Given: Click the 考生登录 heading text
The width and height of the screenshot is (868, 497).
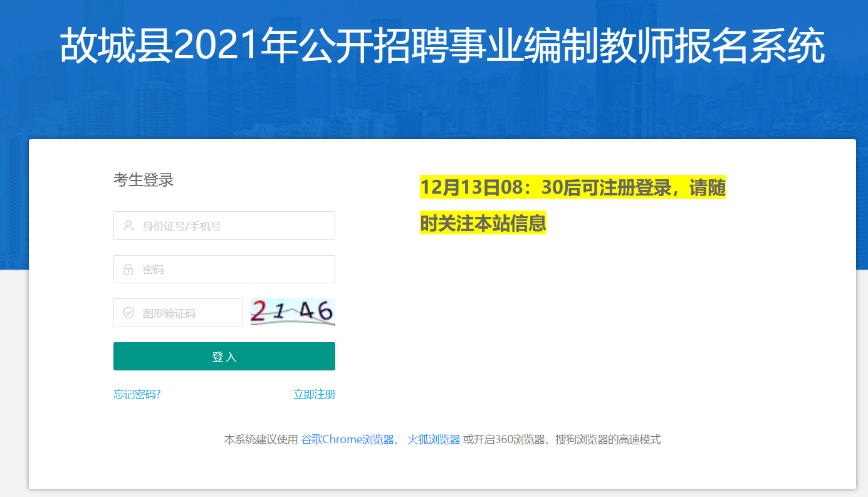Looking at the screenshot, I should pos(144,180).
